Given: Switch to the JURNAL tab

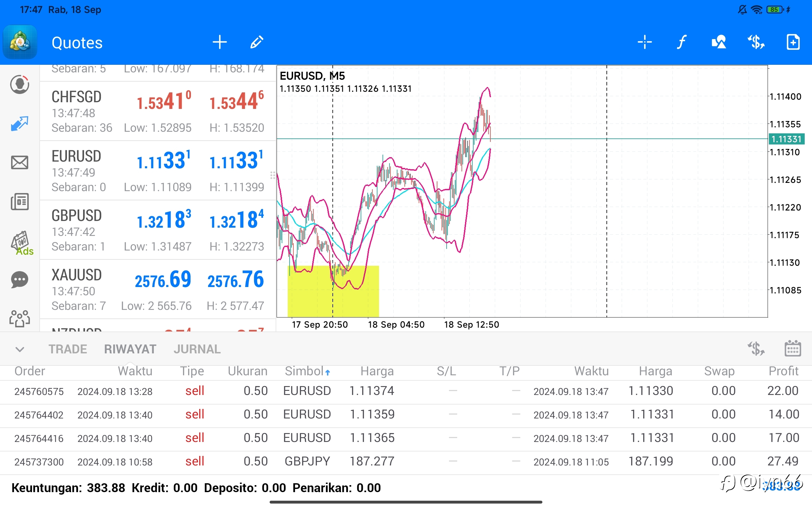Looking at the screenshot, I should tap(197, 350).
